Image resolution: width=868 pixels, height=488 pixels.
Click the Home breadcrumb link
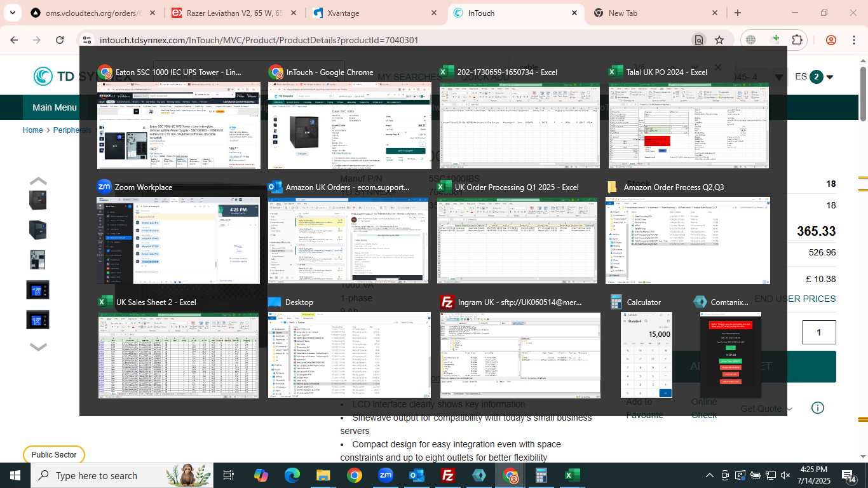[32, 130]
